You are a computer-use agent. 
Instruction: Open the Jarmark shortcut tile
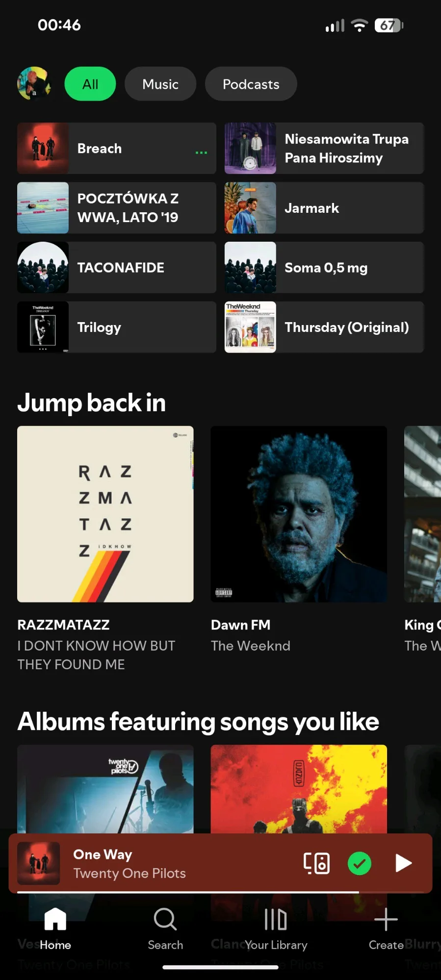(x=324, y=208)
